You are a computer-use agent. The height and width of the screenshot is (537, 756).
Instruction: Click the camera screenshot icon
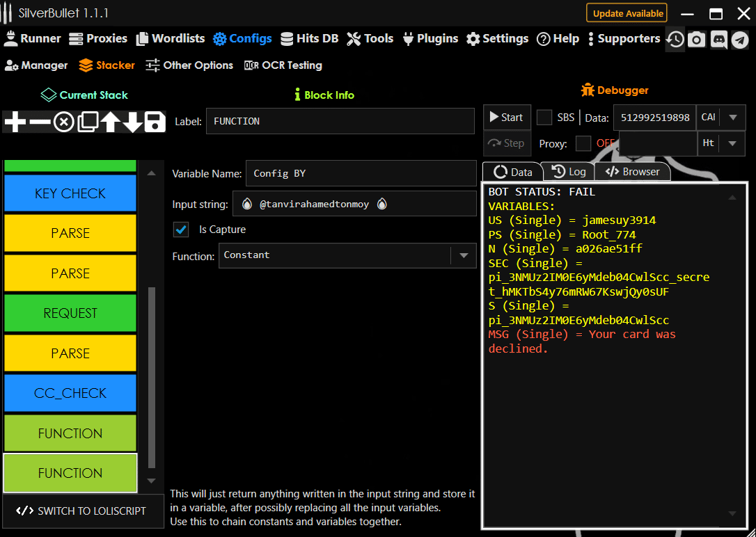click(696, 40)
